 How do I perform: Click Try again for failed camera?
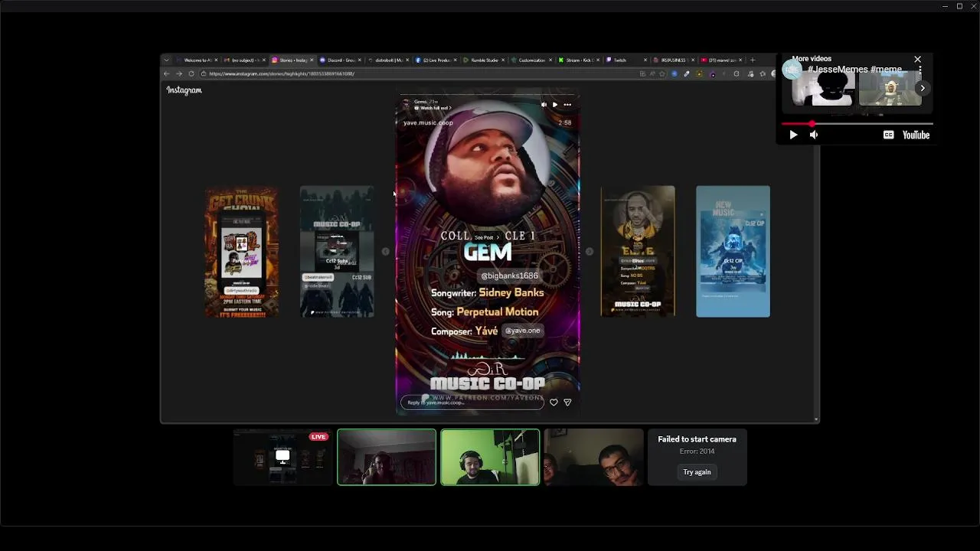[x=697, y=472]
